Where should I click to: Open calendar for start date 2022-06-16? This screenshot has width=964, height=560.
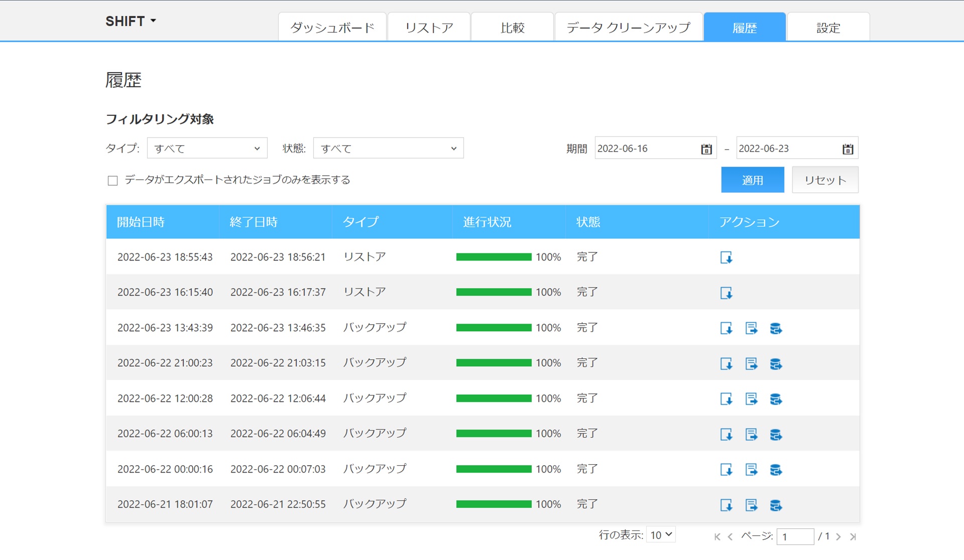tap(706, 149)
